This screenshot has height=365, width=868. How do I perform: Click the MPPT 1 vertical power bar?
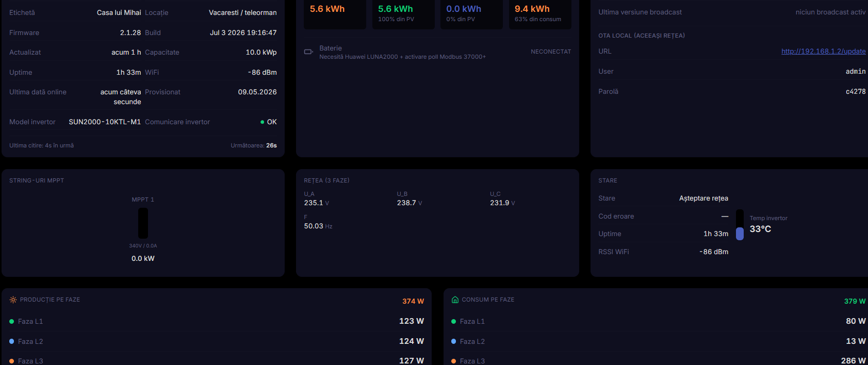143,223
